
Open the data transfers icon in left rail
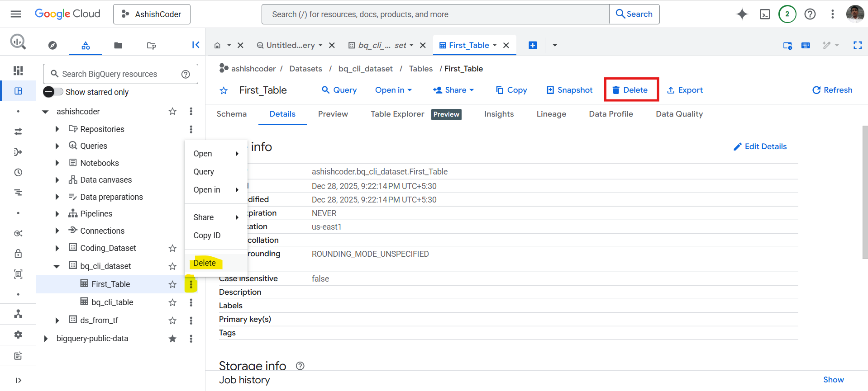18,132
